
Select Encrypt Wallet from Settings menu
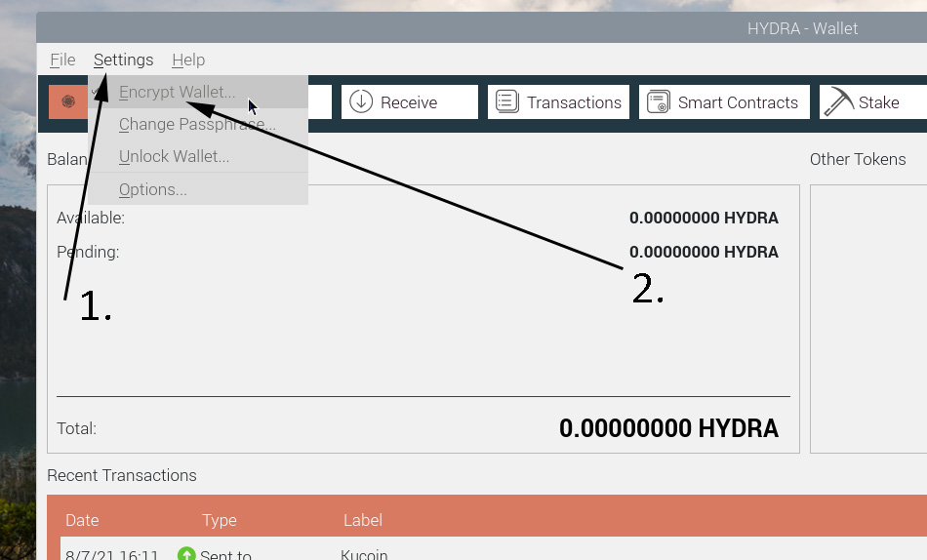click(177, 92)
